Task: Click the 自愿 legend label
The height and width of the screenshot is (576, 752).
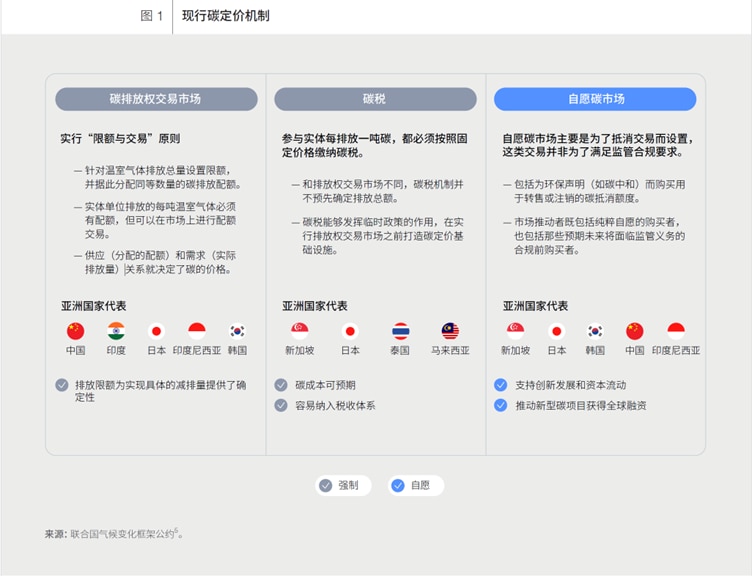Action: pos(421,485)
